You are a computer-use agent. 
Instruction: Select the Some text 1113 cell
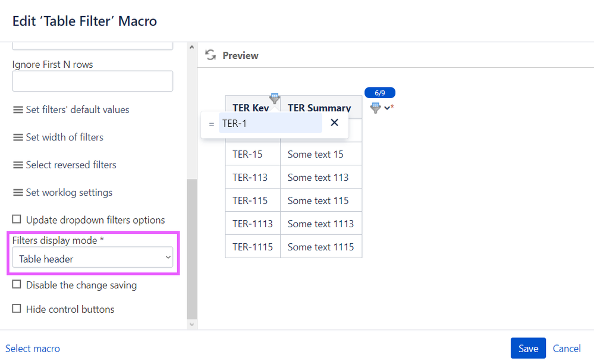click(321, 223)
